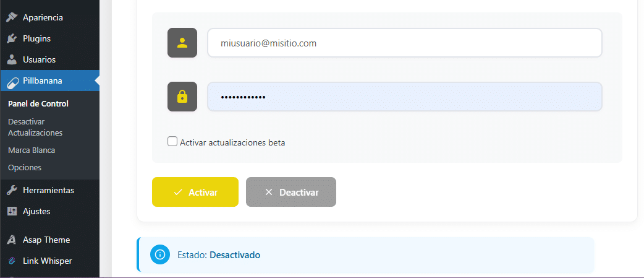The width and height of the screenshot is (644, 278).
Task: Click the Apariencia paintbrush icon
Action: (x=12, y=17)
